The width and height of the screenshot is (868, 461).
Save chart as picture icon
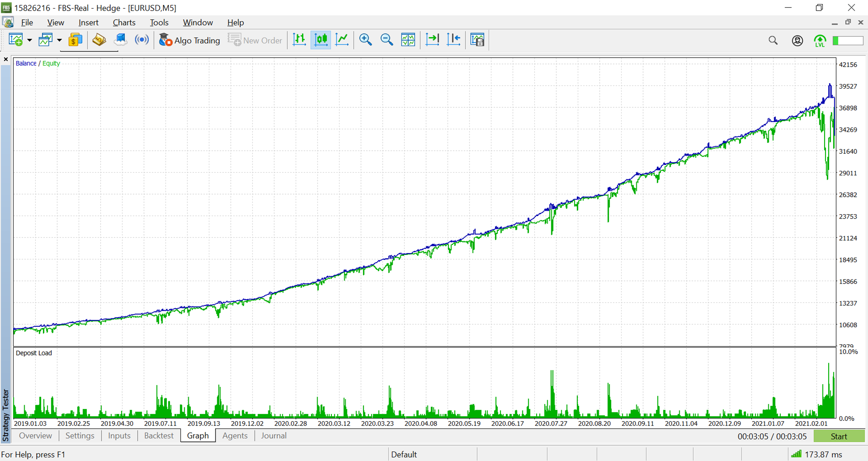pyautogui.click(x=478, y=40)
